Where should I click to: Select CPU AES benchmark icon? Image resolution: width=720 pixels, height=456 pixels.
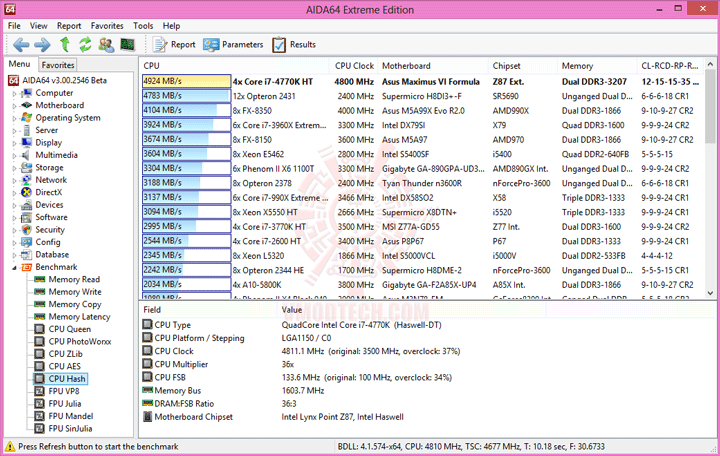tap(40, 366)
